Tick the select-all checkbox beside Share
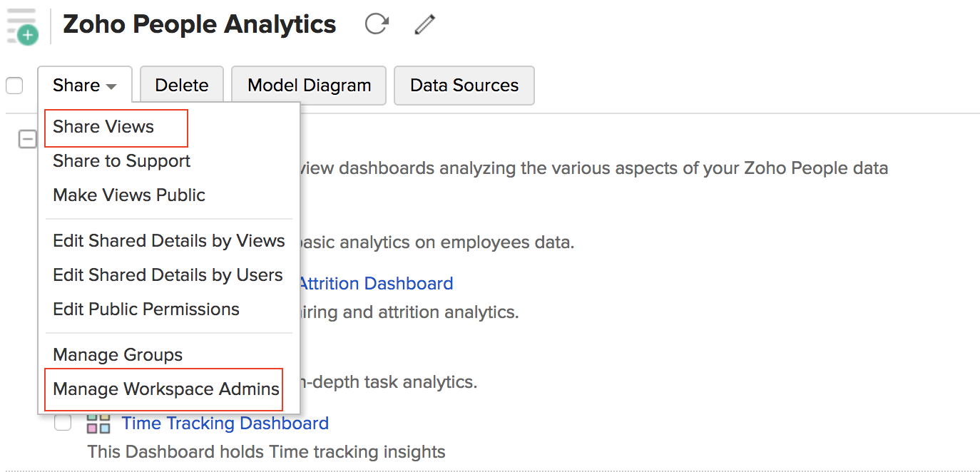Image resolution: width=980 pixels, height=472 pixels. pyautogui.click(x=14, y=86)
